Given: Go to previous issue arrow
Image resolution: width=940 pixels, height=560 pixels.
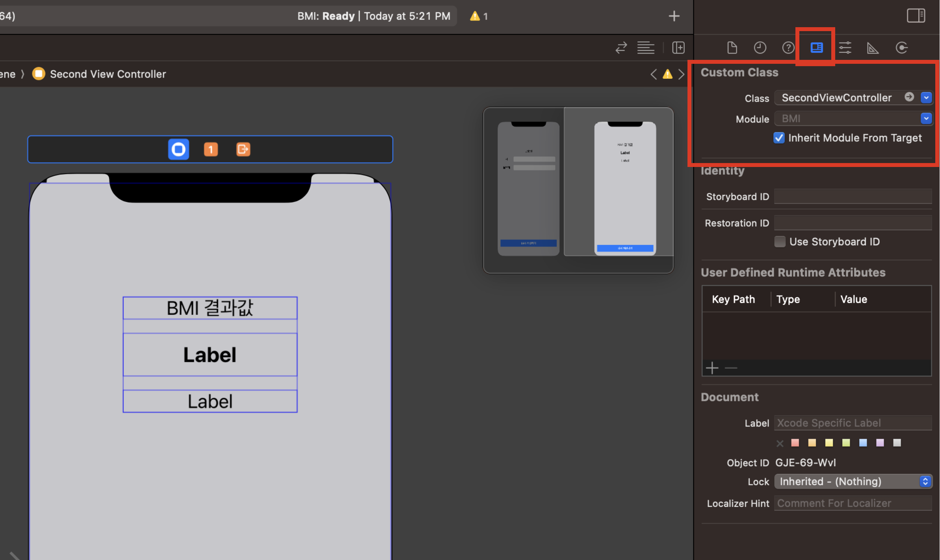Looking at the screenshot, I should (x=654, y=74).
